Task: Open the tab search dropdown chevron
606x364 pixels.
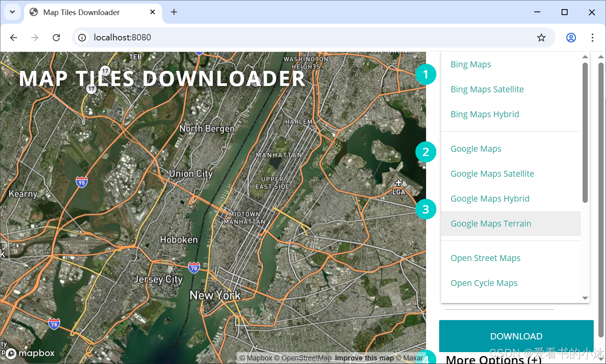Action: [x=12, y=12]
